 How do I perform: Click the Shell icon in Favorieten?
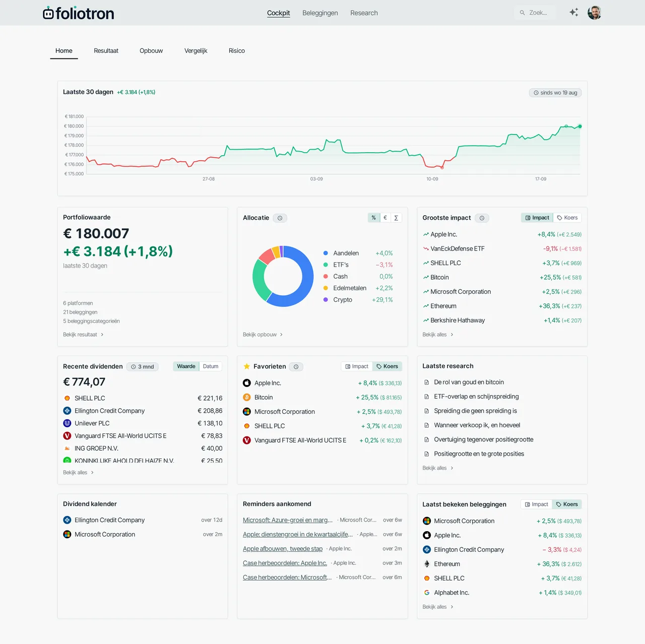(x=247, y=426)
